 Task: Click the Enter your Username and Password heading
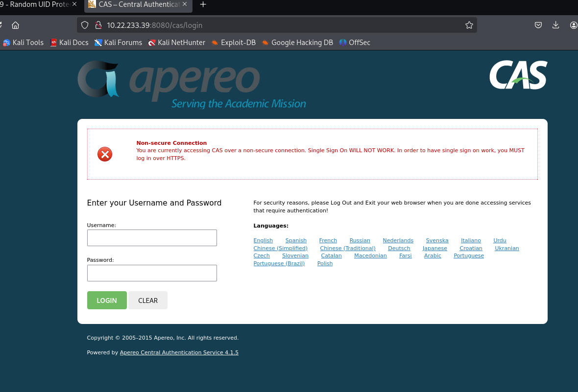[154, 203]
